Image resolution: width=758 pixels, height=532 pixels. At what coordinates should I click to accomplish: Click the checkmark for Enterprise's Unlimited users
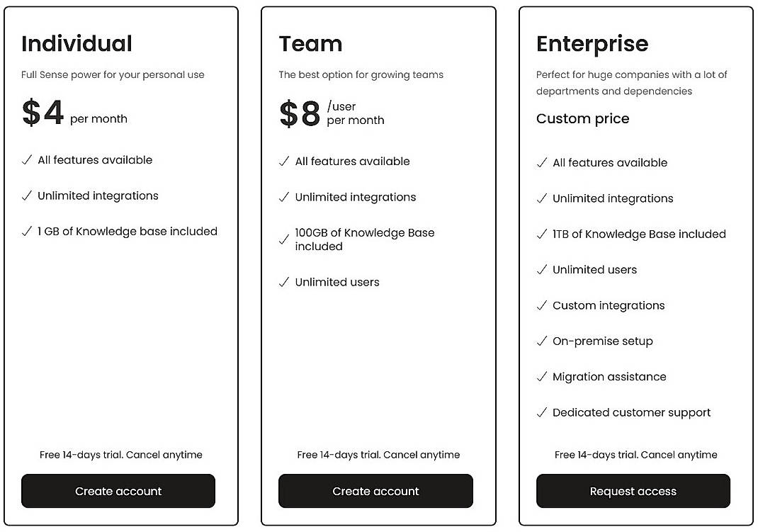pos(541,270)
